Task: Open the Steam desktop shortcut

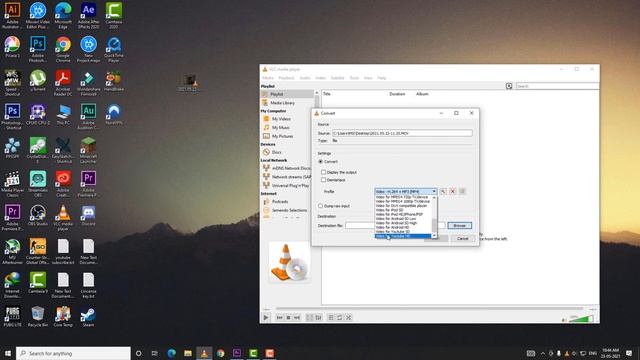Action: click(x=88, y=317)
